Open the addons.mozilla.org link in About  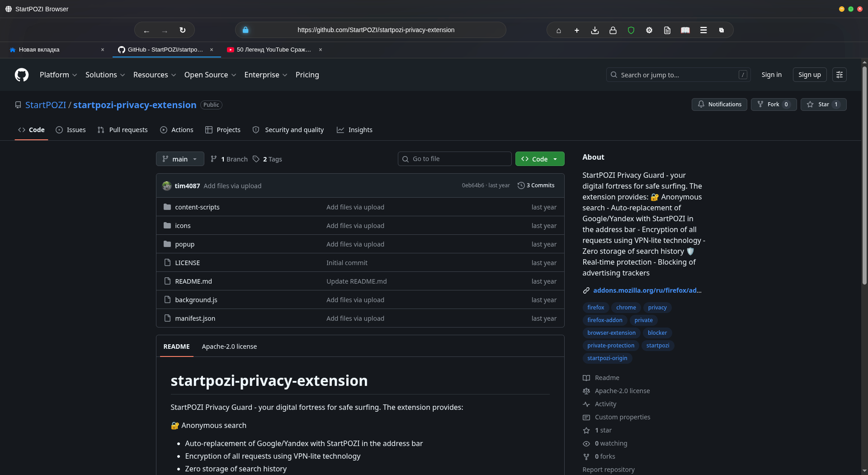(647, 290)
